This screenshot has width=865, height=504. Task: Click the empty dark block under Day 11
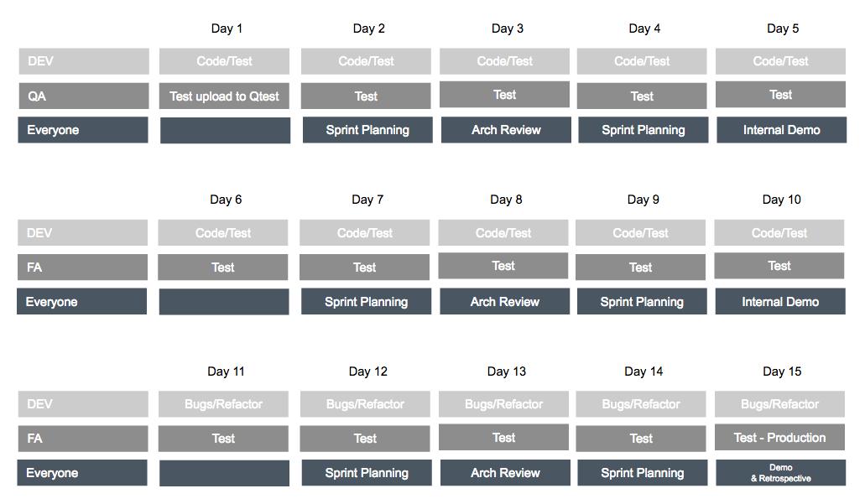click(224, 473)
